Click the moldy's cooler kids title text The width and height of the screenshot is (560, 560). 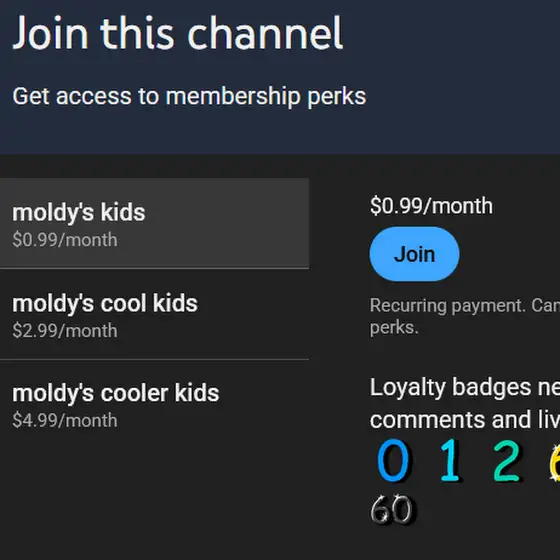pos(116,393)
